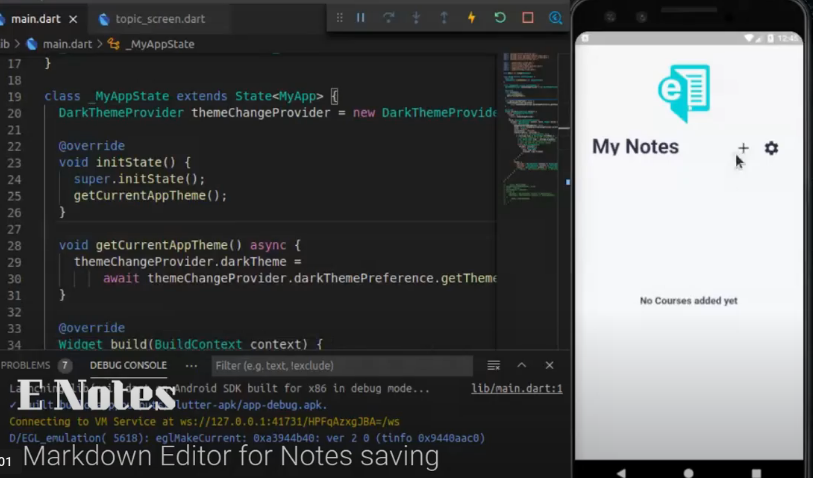813x478 pixels.
Task: Close the main.dart tab
Action: point(73,19)
